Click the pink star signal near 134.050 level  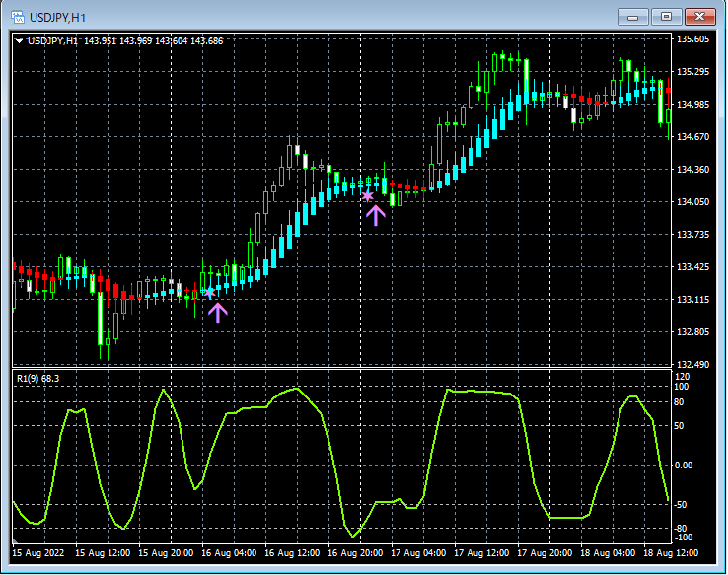367,196
